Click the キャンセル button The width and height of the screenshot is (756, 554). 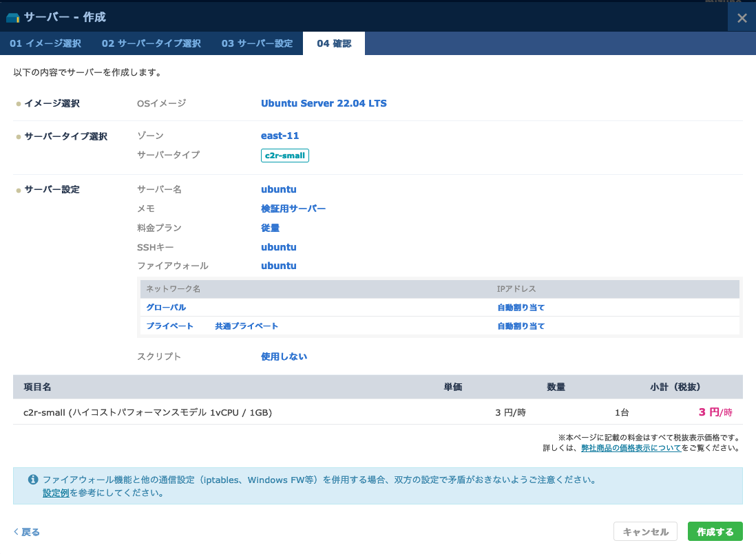pyautogui.click(x=645, y=531)
